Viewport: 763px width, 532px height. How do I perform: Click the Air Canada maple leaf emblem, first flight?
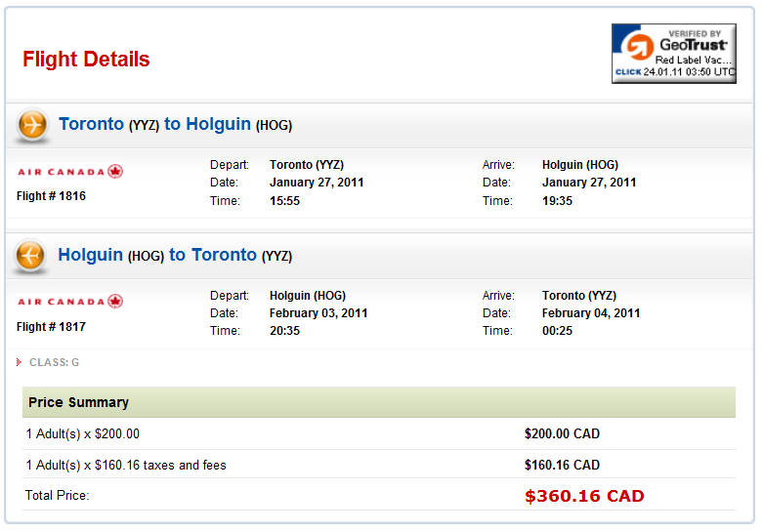point(115,172)
